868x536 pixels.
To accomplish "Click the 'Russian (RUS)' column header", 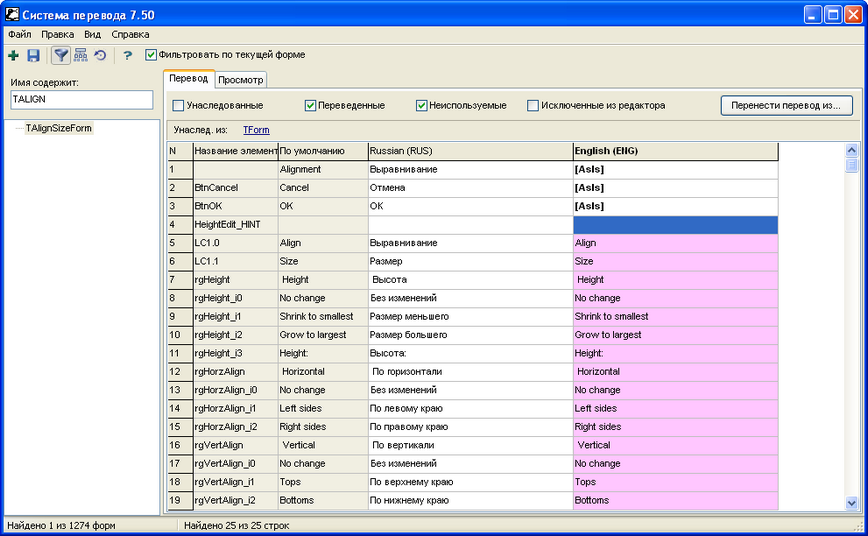I will click(x=471, y=151).
